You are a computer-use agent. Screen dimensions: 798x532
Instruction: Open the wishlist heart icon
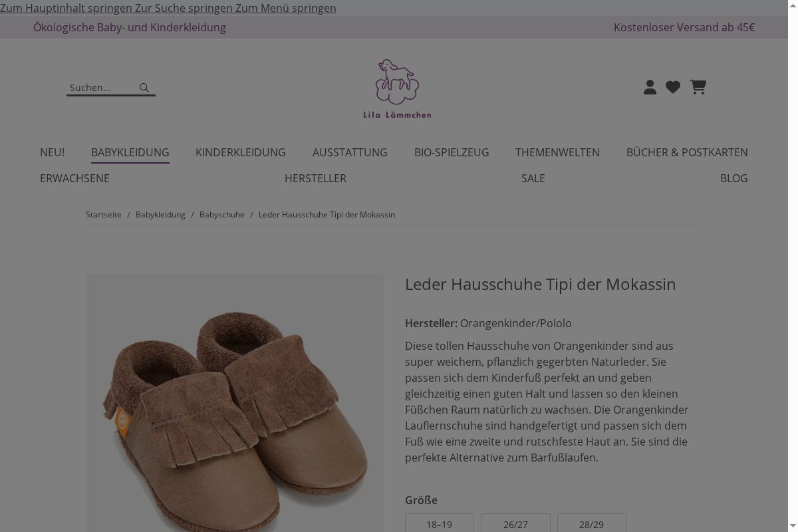coord(673,87)
